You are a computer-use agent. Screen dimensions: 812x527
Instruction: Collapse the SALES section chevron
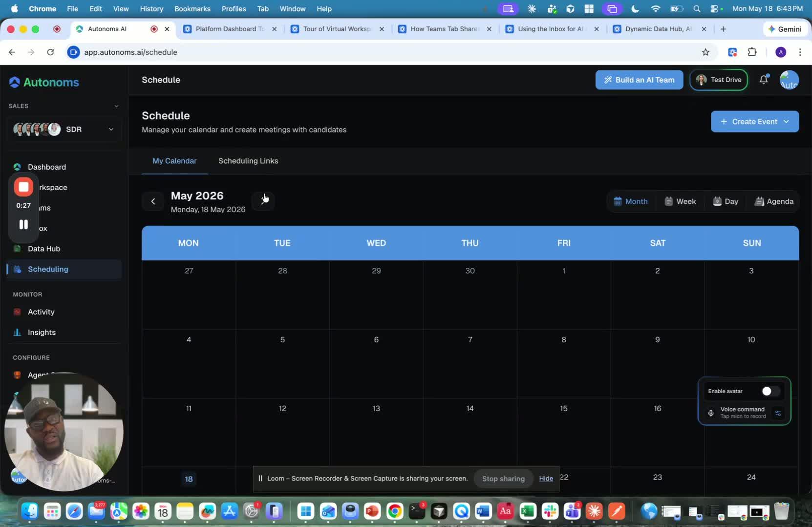116,106
